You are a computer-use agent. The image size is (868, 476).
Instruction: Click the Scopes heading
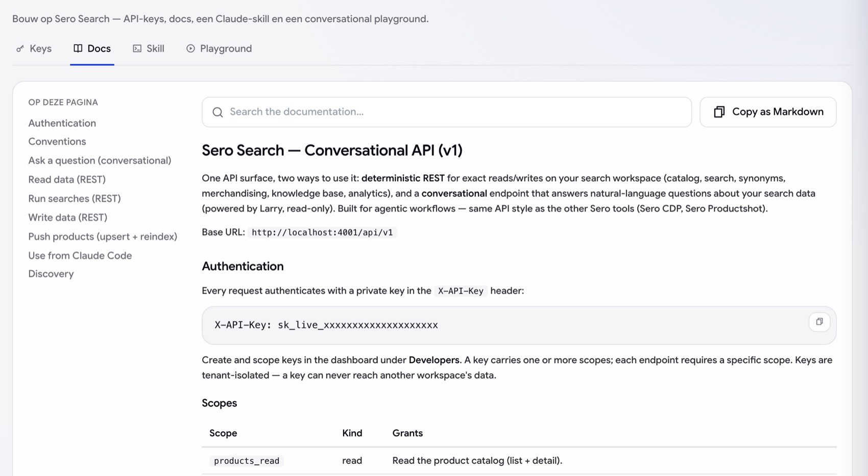click(x=220, y=403)
